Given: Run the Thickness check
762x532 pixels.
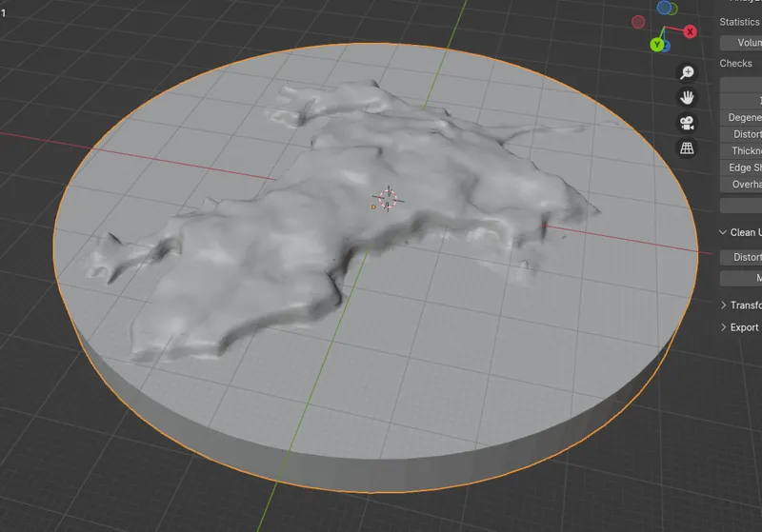Looking at the screenshot, I should (741, 151).
